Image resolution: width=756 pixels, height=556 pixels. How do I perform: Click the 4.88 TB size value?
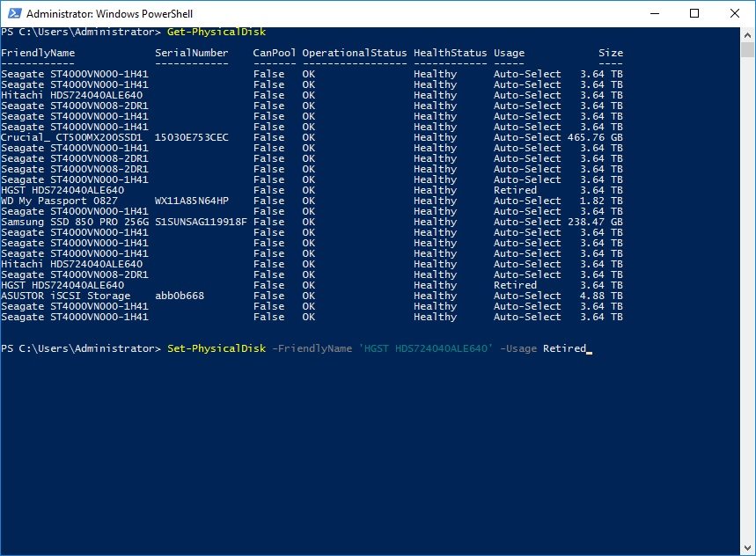[x=601, y=296]
